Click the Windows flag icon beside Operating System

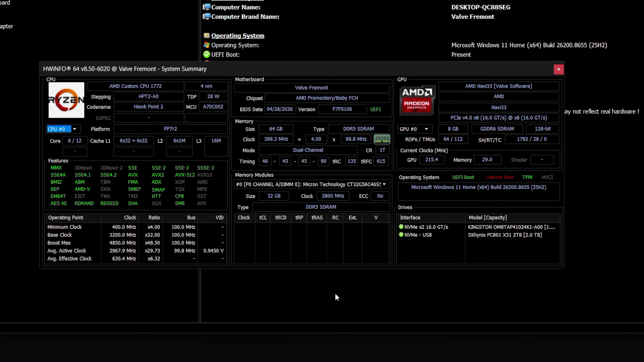pyautogui.click(x=206, y=45)
